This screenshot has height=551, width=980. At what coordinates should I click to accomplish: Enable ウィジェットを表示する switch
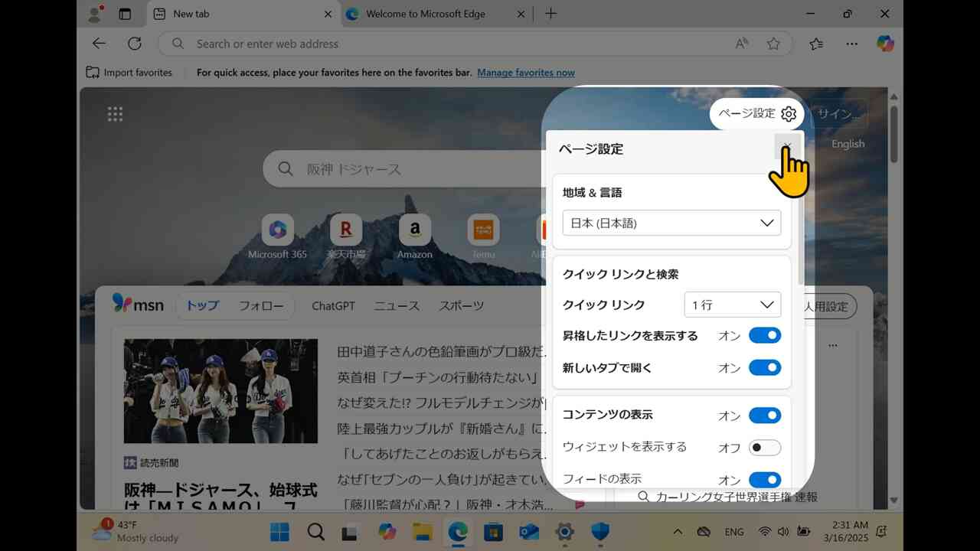[x=765, y=448]
